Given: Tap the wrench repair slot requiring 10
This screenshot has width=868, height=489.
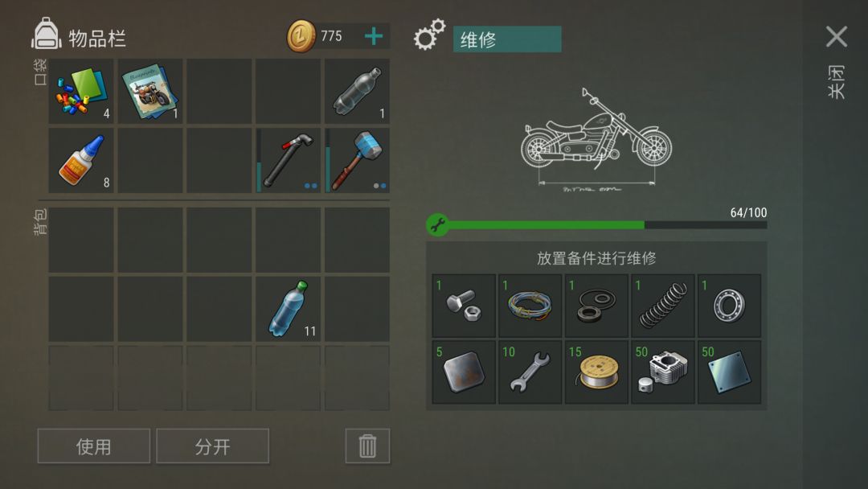Looking at the screenshot, I should coord(530,372).
